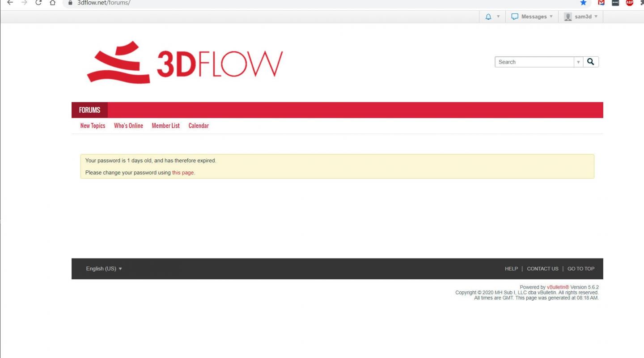Go to Who's Online

coord(128,126)
